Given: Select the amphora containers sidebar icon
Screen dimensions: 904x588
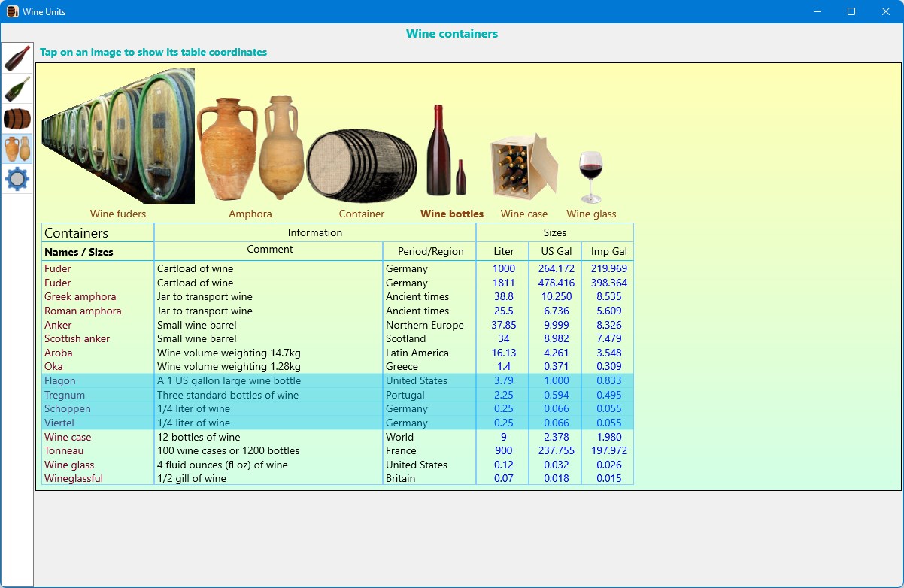Looking at the screenshot, I should (x=17, y=149).
